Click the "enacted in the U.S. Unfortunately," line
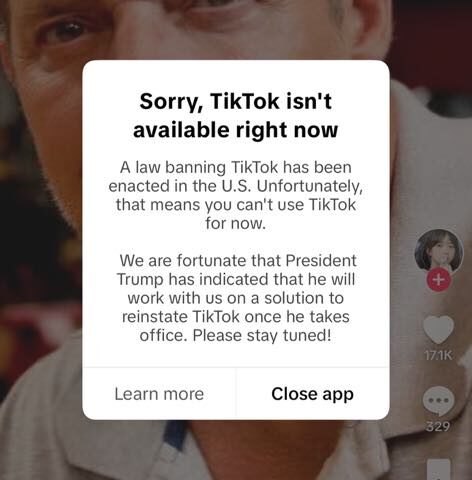Image resolution: width=472 pixels, height=480 pixels. pyautogui.click(x=236, y=186)
